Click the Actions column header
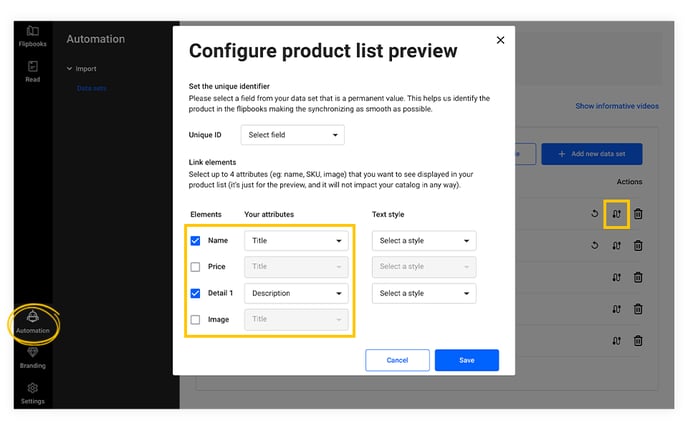 tap(629, 182)
